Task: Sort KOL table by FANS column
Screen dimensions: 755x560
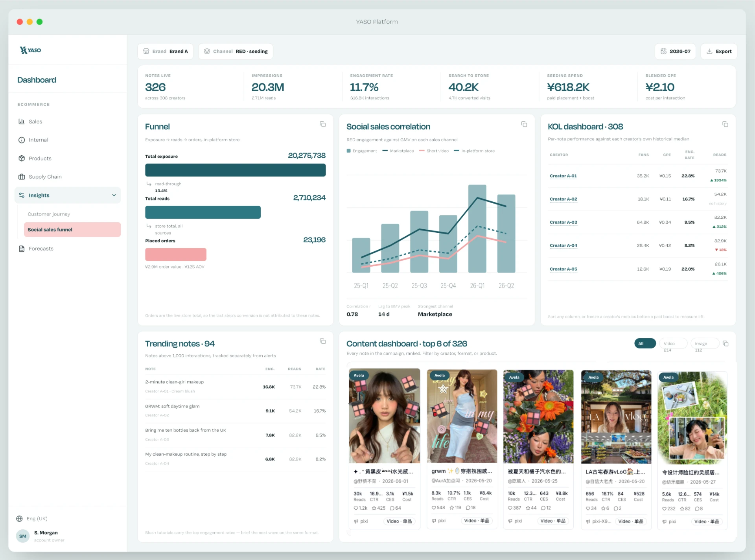Action: click(643, 155)
